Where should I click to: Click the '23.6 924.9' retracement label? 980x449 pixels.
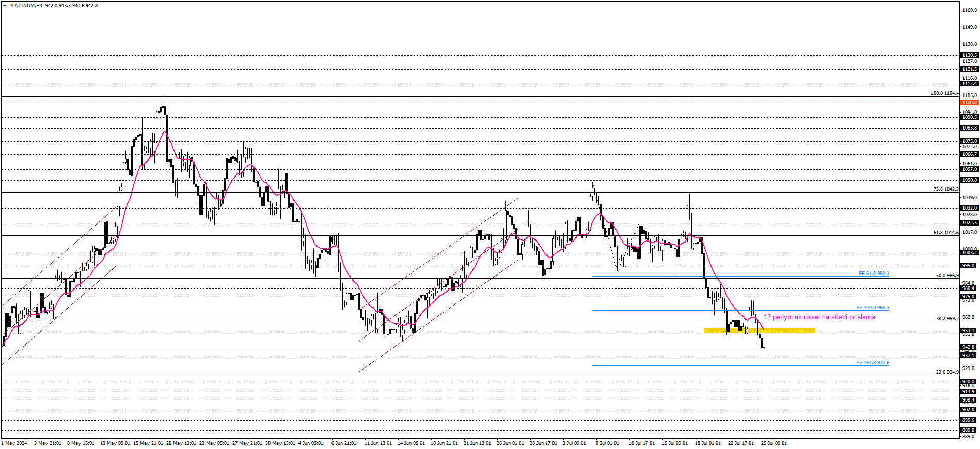point(947,372)
